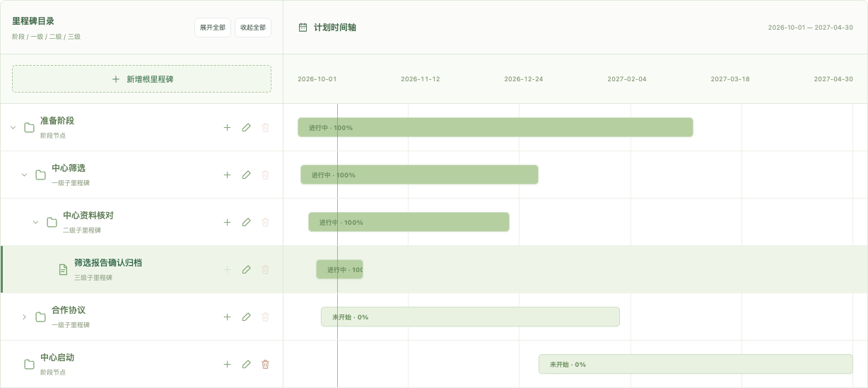Click the 计划时间轴 heading
Screen dimensions: 868x388
tap(335, 28)
